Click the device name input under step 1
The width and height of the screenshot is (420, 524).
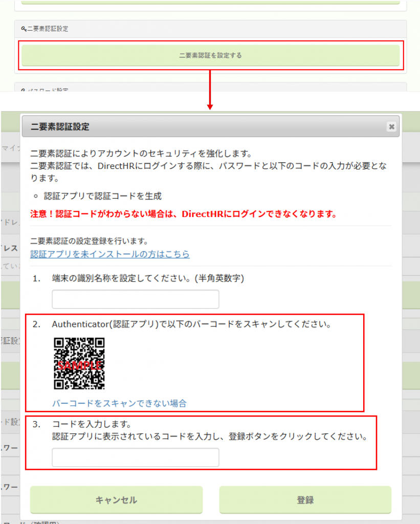coord(135,299)
